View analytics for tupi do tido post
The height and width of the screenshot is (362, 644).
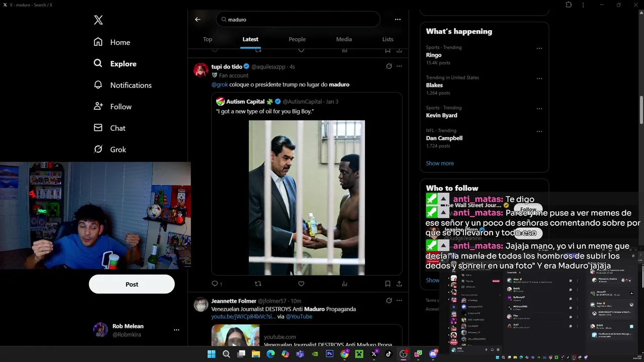tap(345, 284)
